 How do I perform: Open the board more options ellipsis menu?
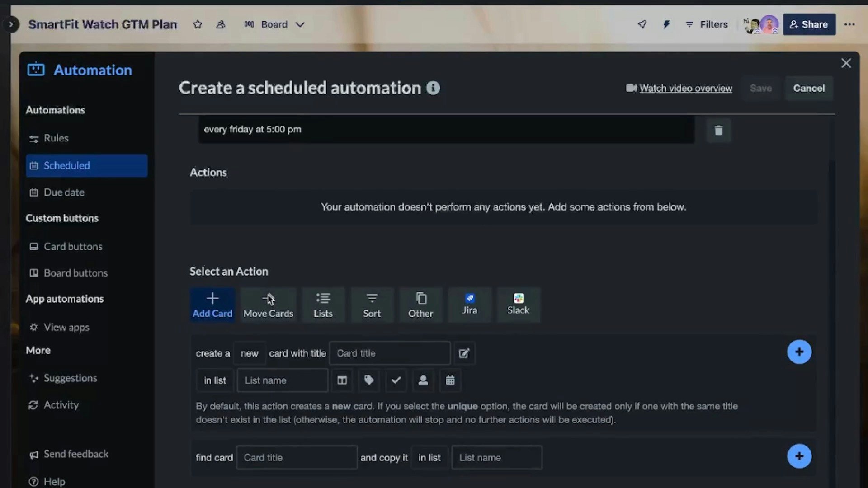(849, 24)
